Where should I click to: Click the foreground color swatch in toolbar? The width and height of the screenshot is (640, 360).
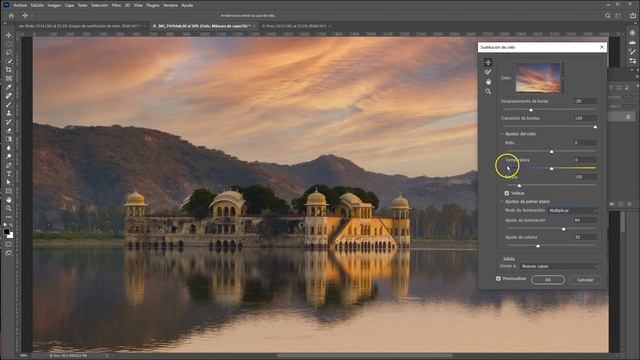point(7,232)
